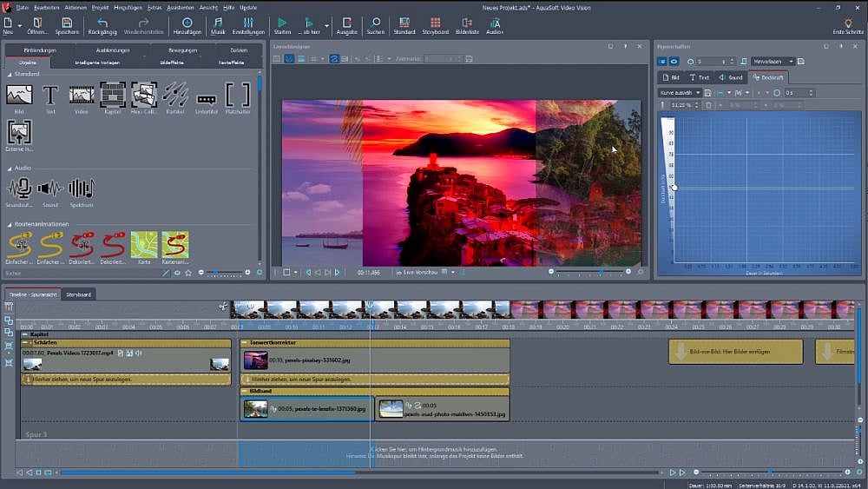The width and height of the screenshot is (868, 489).
Task: Collapse the Tonwertkorrektur effect in timeline
Action: coord(245,343)
